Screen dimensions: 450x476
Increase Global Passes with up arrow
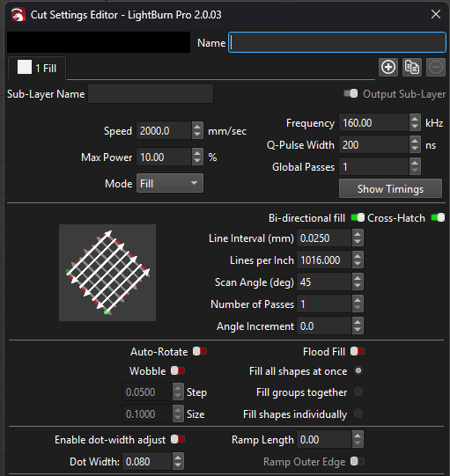(x=415, y=163)
